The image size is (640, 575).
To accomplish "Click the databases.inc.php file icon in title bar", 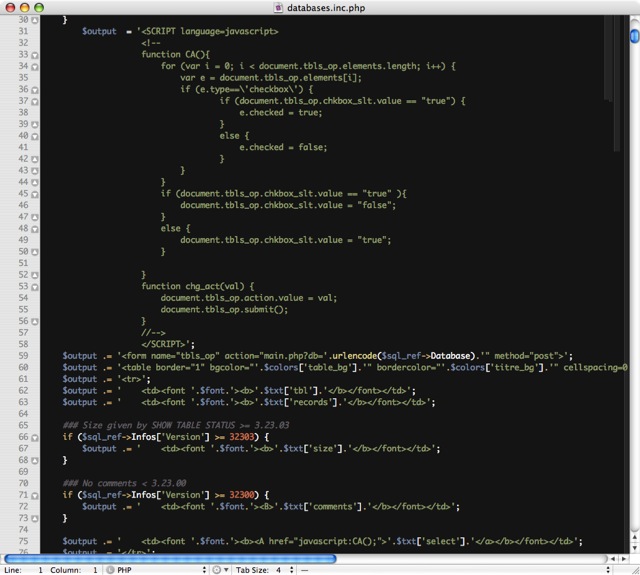I will point(278,7).
